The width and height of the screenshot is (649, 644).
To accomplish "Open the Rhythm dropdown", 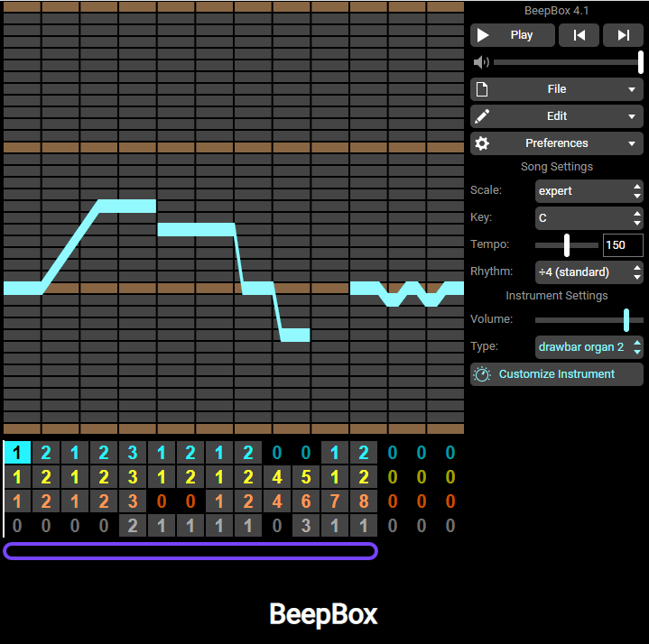I will click(589, 272).
